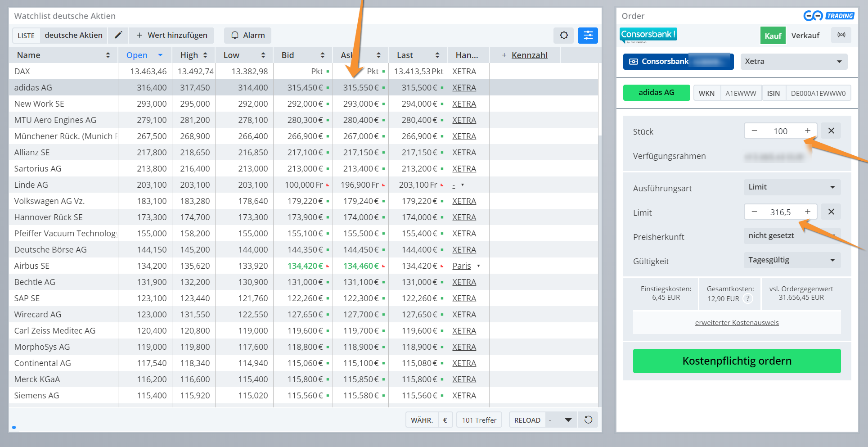Image resolution: width=868 pixels, height=447 pixels.
Task: Decrease Limit price with minus
Action: tap(755, 212)
